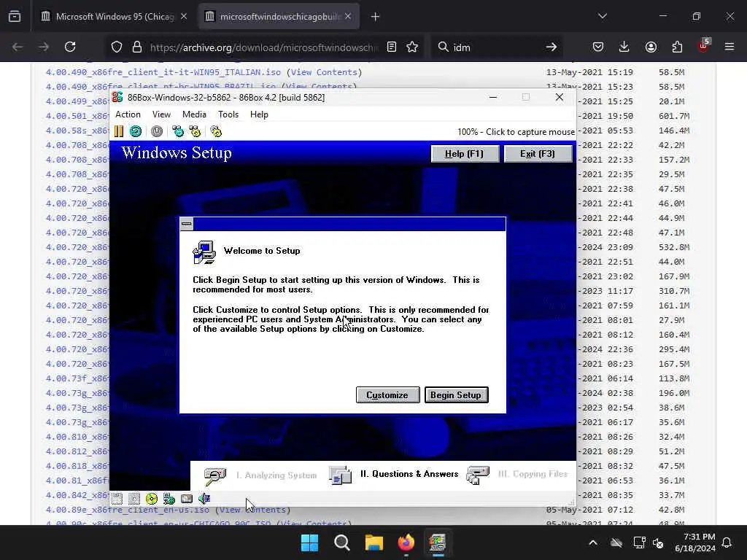Send Ctrl+Alt+Esc via toolbar icon

pyautogui.click(x=195, y=131)
